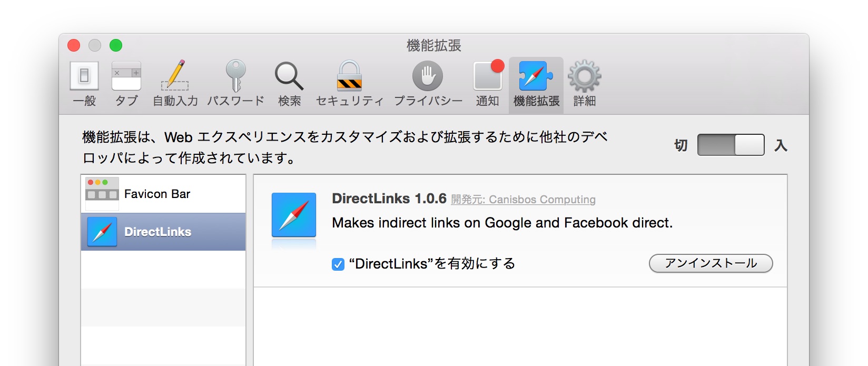Open the 通知 (Notifications) pane
The height and width of the screenshot is (366, 868).
click(488, 83)
